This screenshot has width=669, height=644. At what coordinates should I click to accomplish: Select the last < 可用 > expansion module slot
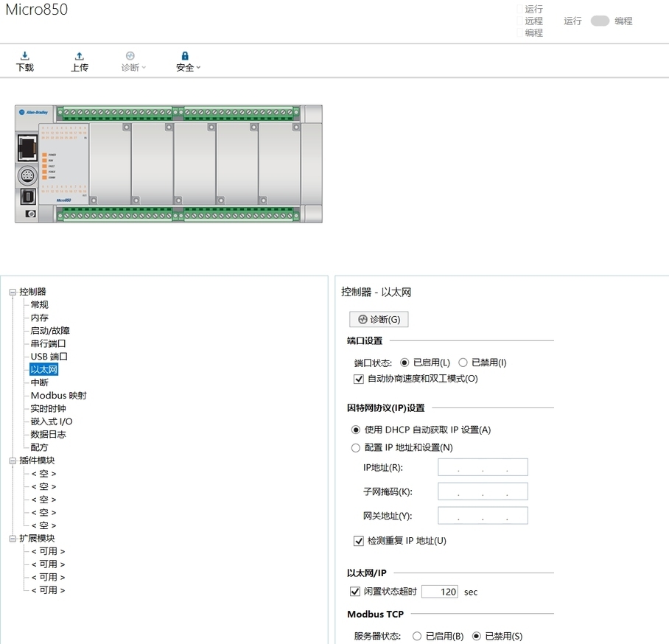coord(48,590)
